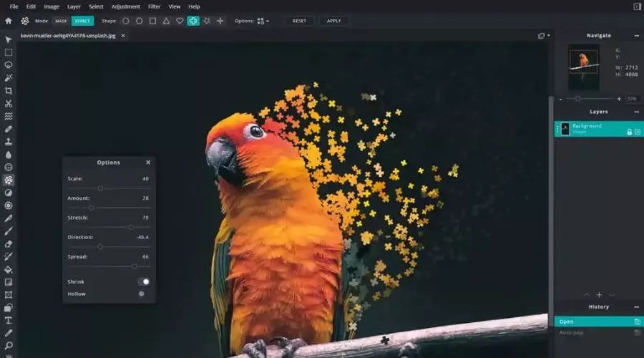This screenshot has width=644, height=358.
Task: Click the navigator parrot thumbnail
Action: tap(584, 67)
